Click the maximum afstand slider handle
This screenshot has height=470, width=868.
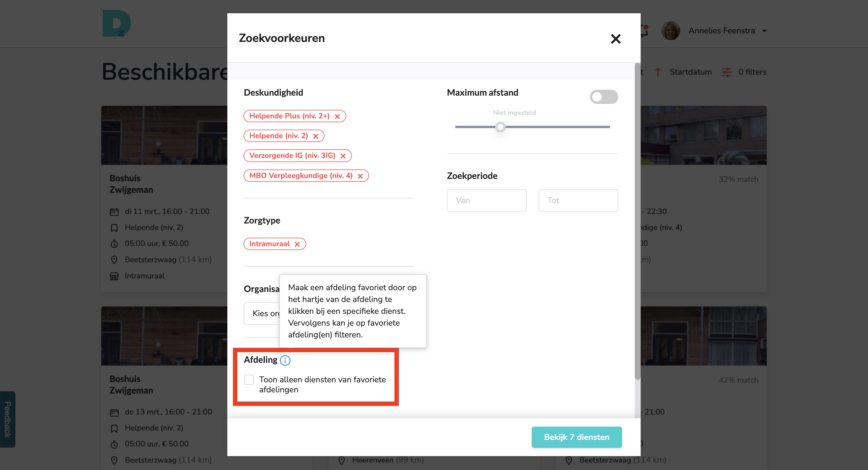[500, 127]
